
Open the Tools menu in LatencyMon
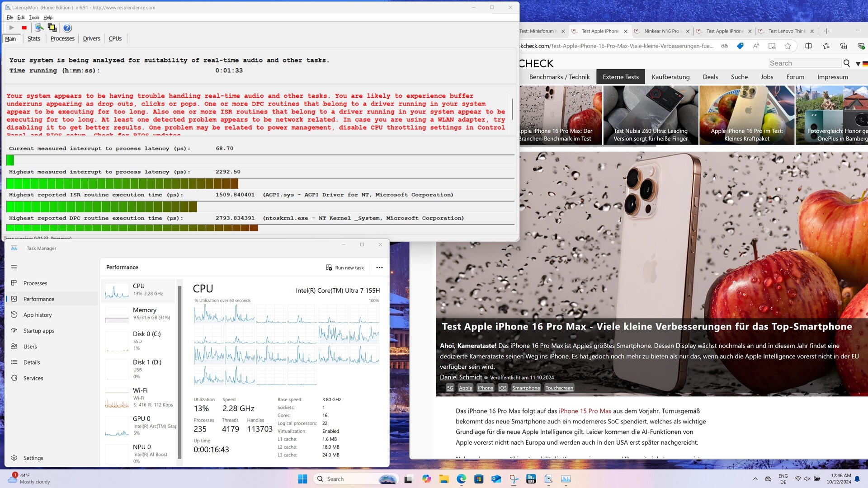coord(34,18)
